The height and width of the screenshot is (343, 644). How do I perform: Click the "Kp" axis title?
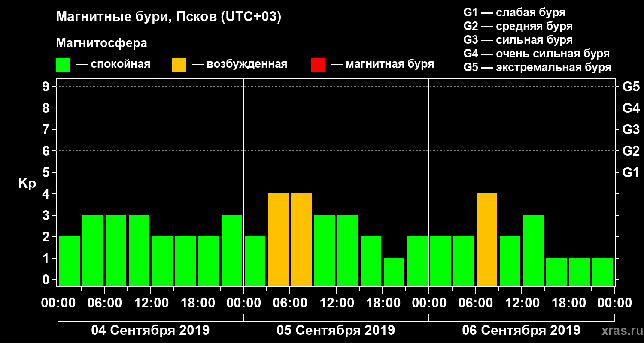pyautogui.click(x=27, y=184)
